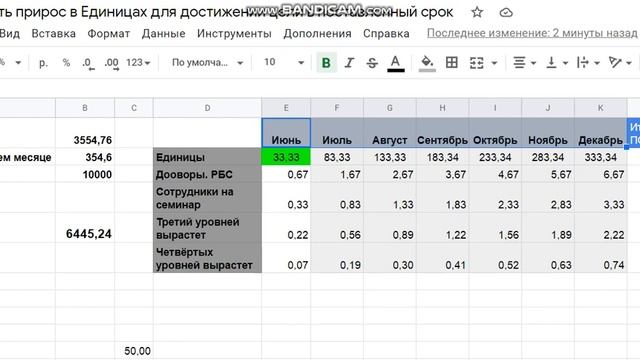Open the Формат menu
This screenshot has width=640, height=360.
pos(109,33)
